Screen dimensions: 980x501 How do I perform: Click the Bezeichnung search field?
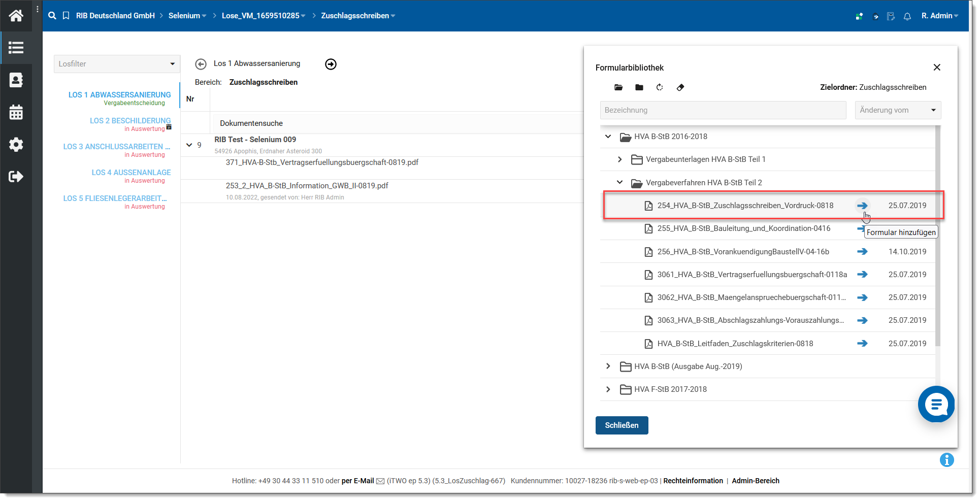(723, 110)
